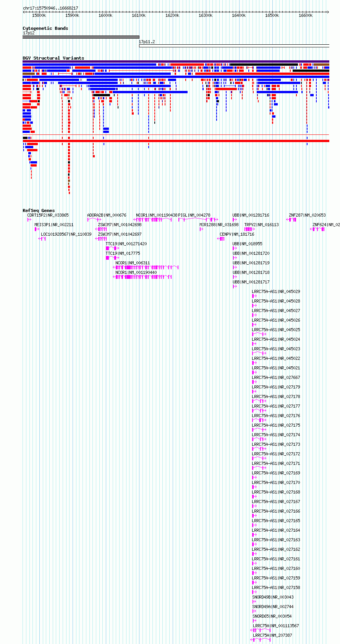This screenshot has height=644, width=340.
Task: Click gene label MEIS3P1|NR_002211
Action: click(x=54, y=225)
